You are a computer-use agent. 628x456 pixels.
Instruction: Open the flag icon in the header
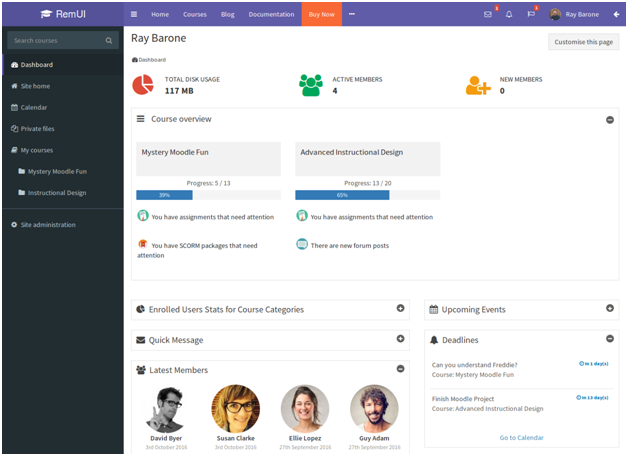click(x=531, y=14)
